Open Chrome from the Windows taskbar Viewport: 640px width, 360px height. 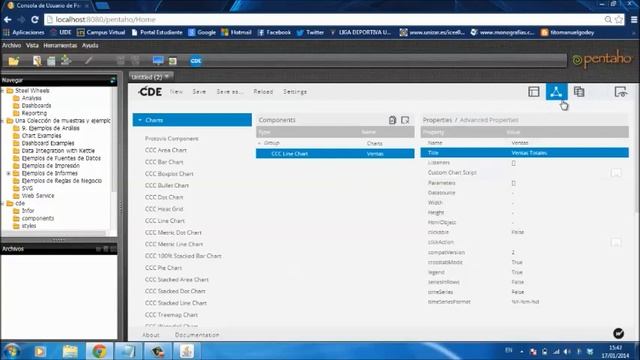coord(99,351)
